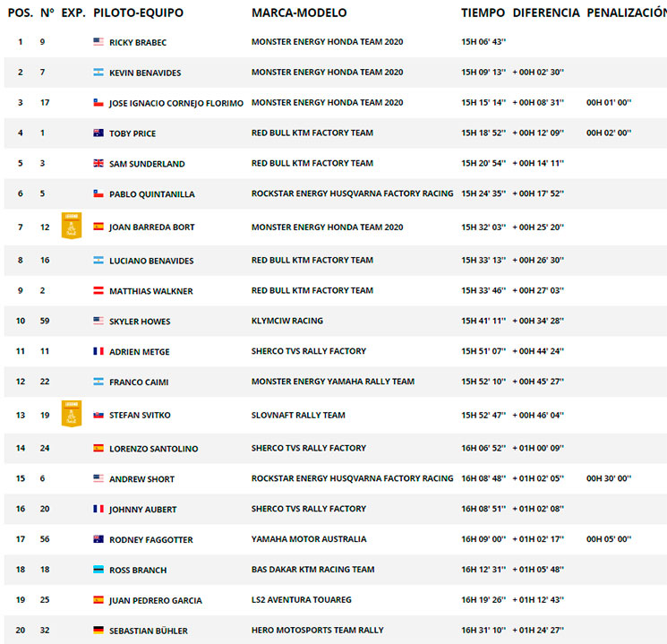667x644 pixels.
Task: Select rider name FRANCO CAIMI
Action: (x=139, y=382)
